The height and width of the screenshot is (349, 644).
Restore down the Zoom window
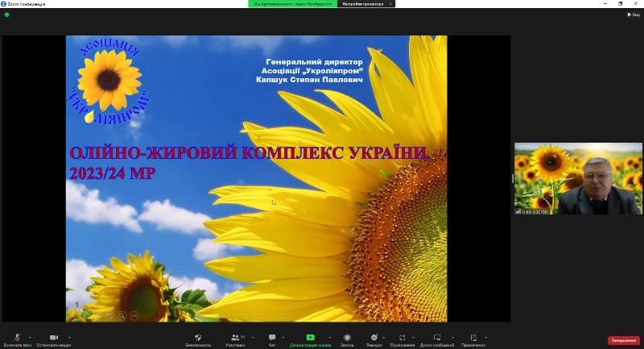point(620,4)
